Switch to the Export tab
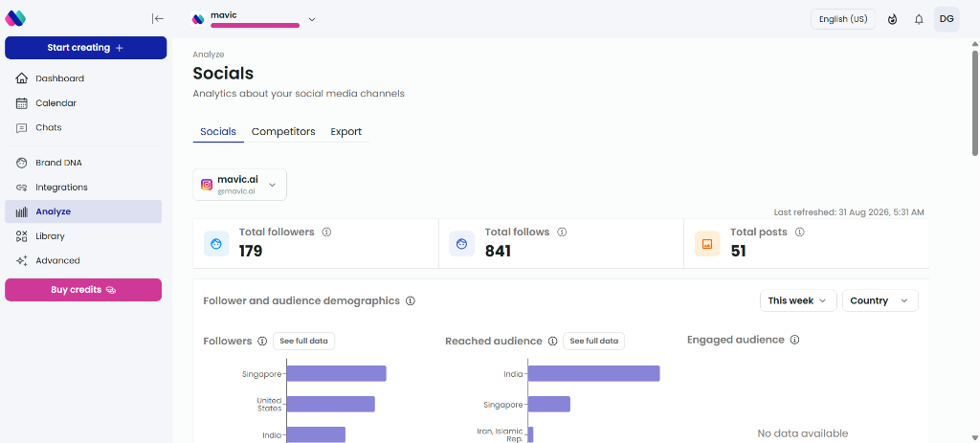 346,132
